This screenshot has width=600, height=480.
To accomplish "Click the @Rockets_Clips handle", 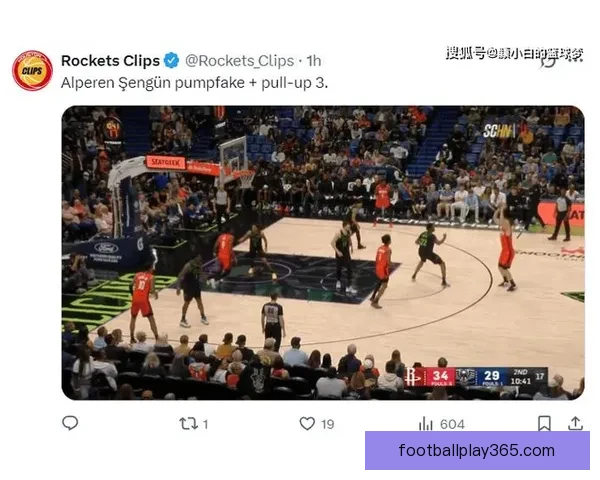I will [240, 61].
